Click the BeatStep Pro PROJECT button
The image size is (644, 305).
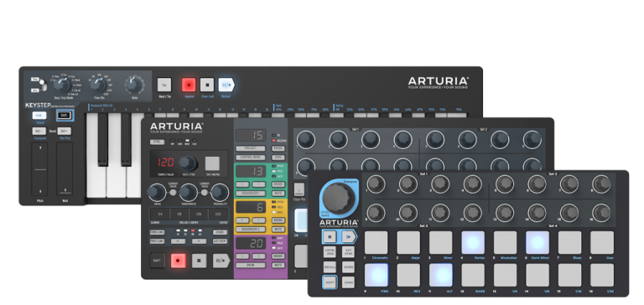point(251,148)
